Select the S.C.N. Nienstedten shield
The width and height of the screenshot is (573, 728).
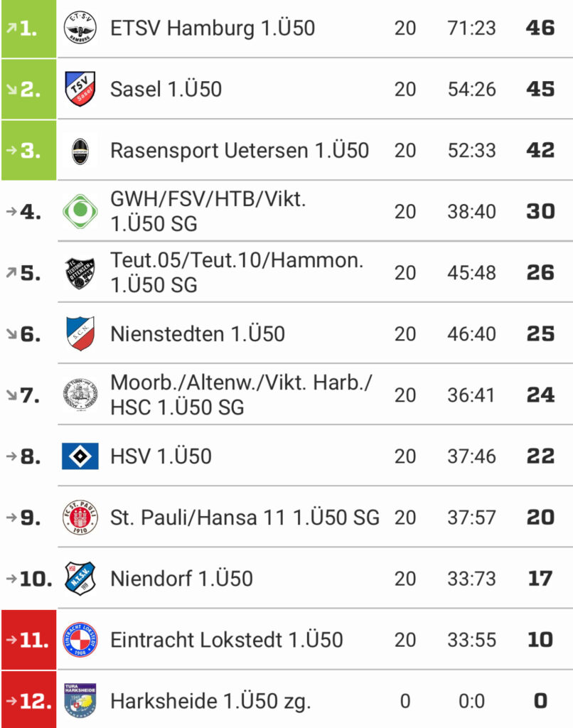click(x=80, y=333)
